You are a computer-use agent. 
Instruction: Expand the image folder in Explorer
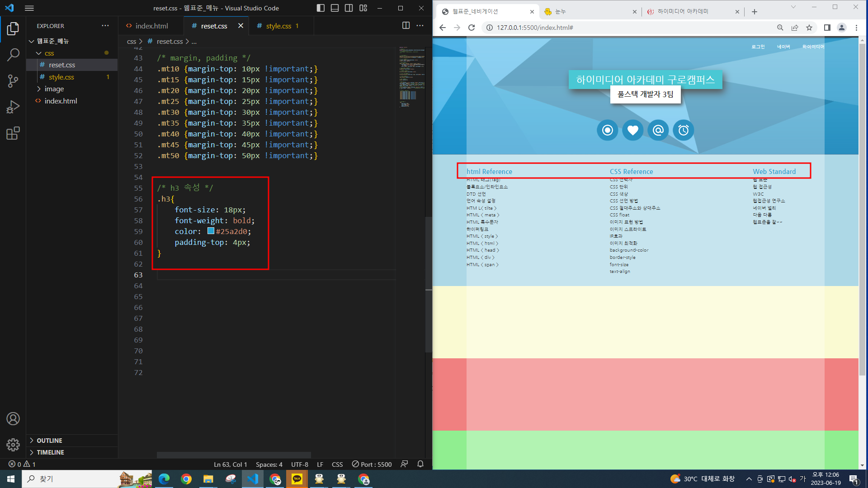pyautogui.click(x=54, y=89)
